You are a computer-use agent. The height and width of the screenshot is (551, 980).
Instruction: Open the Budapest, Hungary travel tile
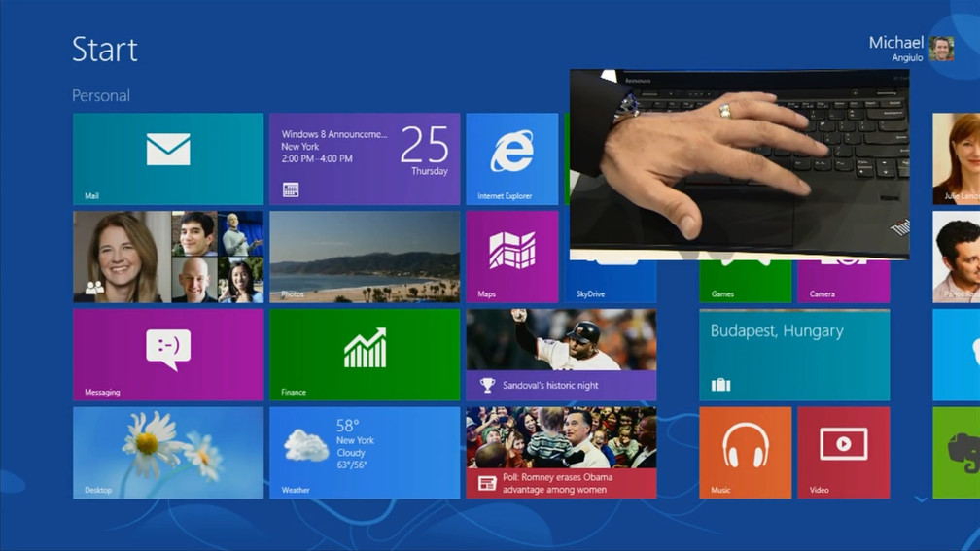pyautogui.click(x=794, y=355)
